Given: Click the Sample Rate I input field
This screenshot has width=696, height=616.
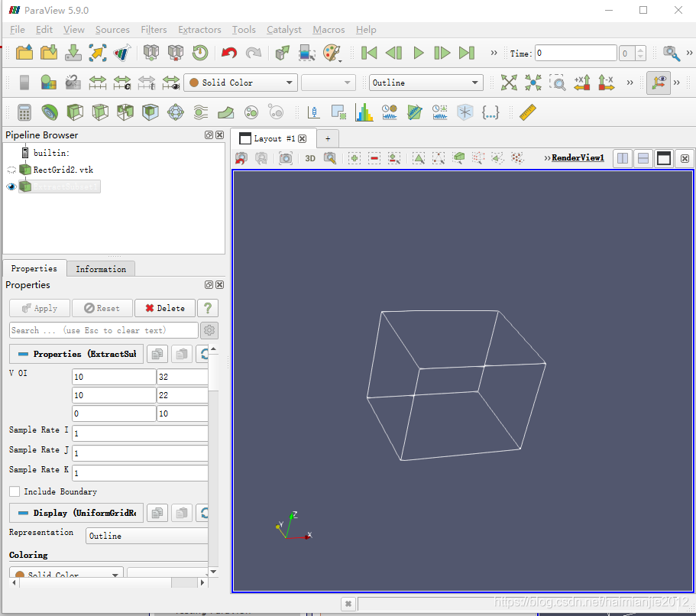Looking at the screenshot, I should tap(140, 433).
